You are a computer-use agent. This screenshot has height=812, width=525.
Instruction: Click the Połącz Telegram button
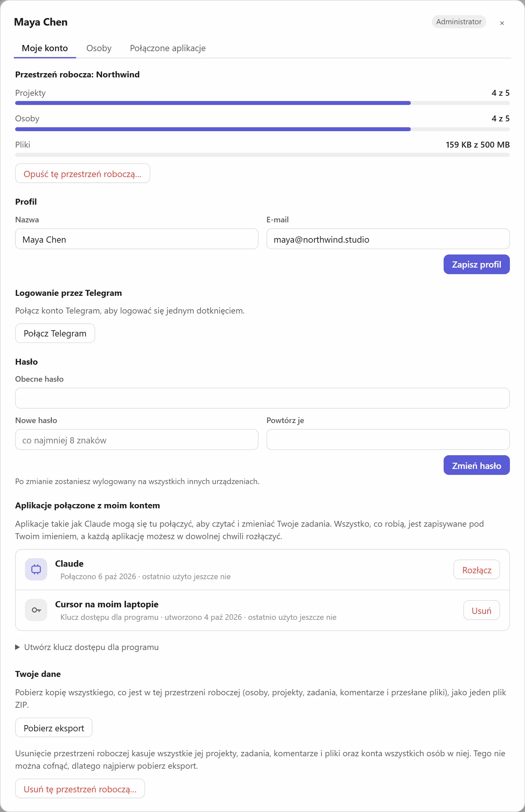point(55,333)
